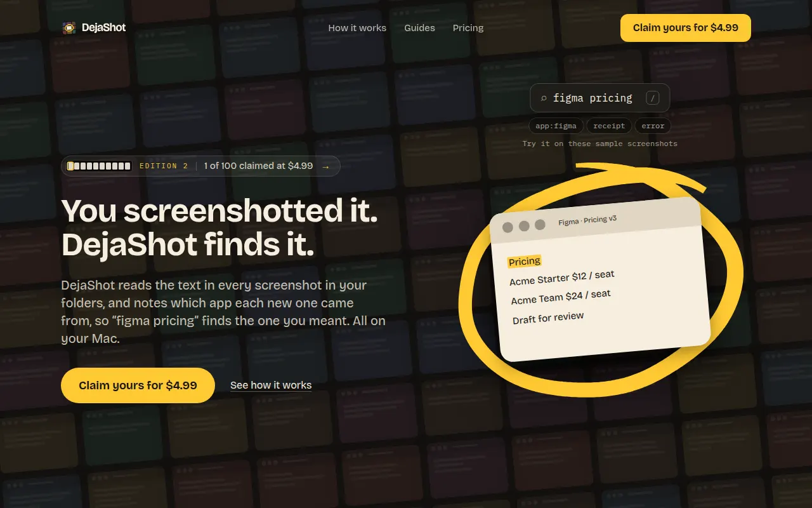Select the app:figma search chip
The image size is (812, 508).
pos(556,126)
